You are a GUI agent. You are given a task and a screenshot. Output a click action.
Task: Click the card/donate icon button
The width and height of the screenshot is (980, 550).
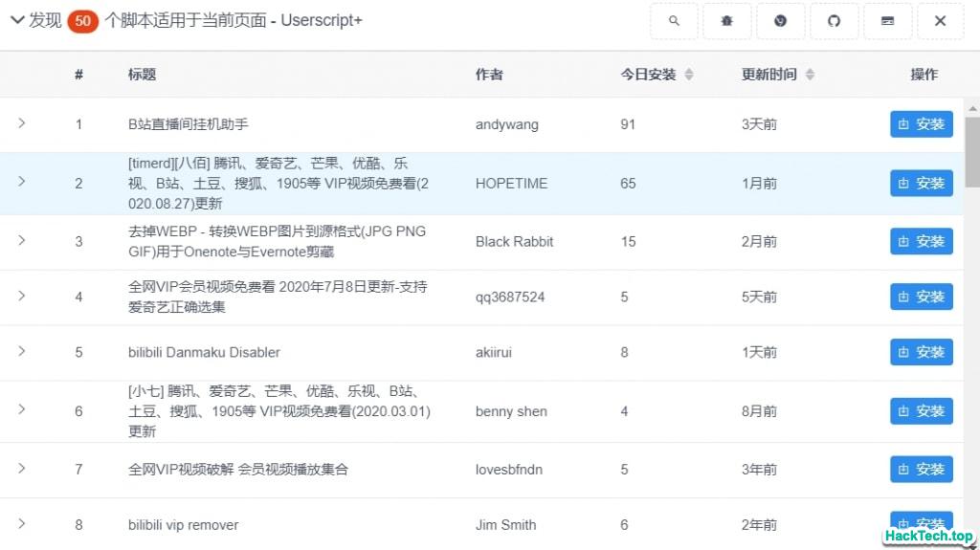coord(888,21)
